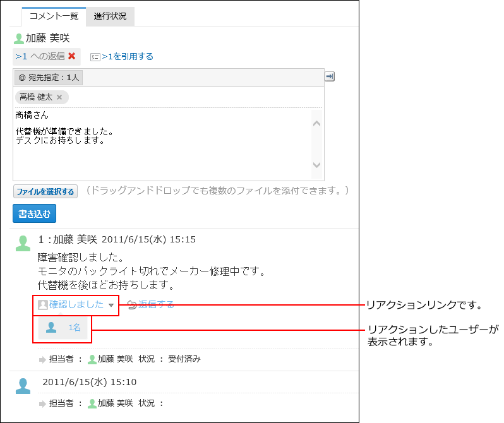
Task: Click inside the comment text area
Action: [x=161, y=142]
